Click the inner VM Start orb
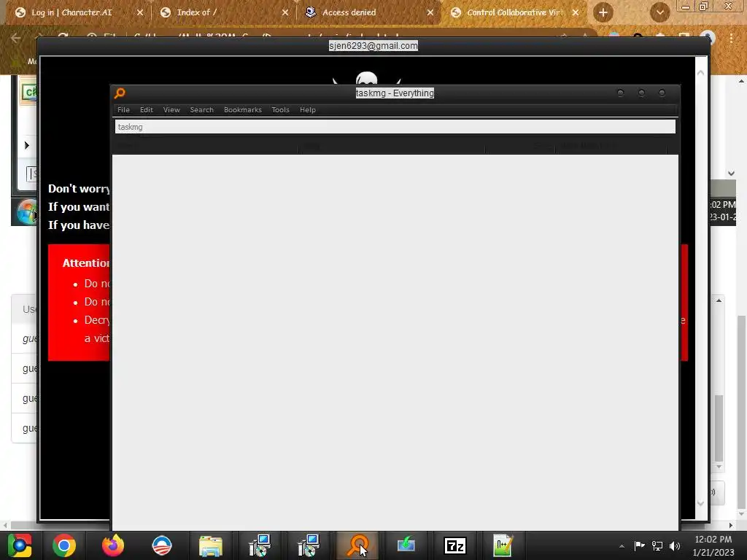 [x=26, y=211]
